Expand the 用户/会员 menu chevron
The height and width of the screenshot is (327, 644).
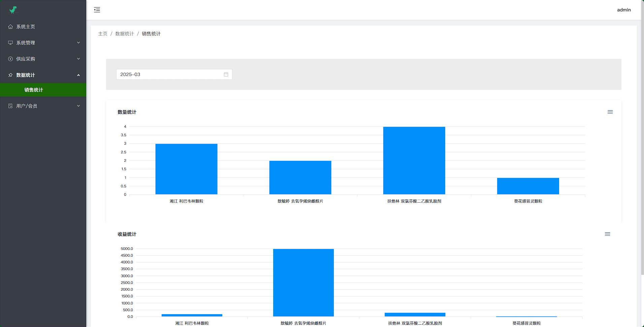[78, 106]
